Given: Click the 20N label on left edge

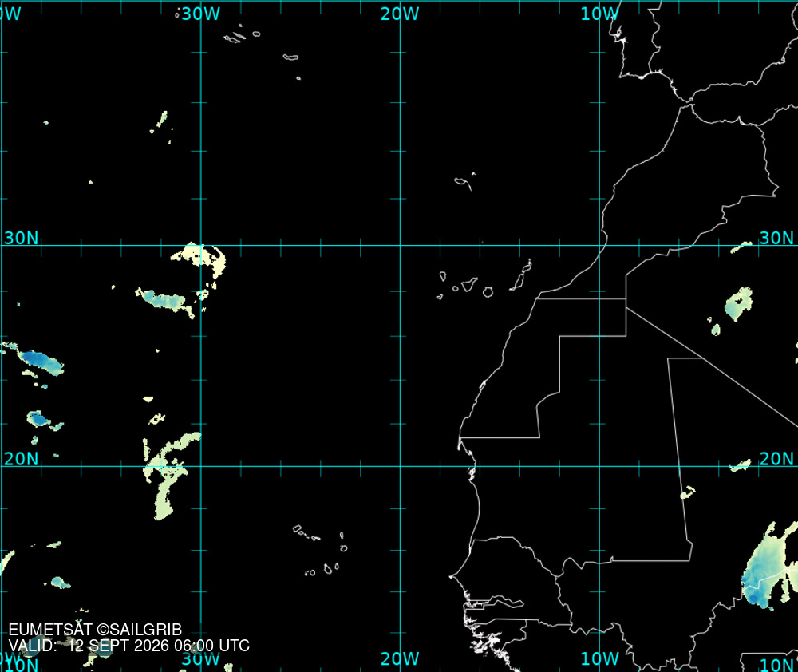Looking at the screenshot, I should click(21, 459).
